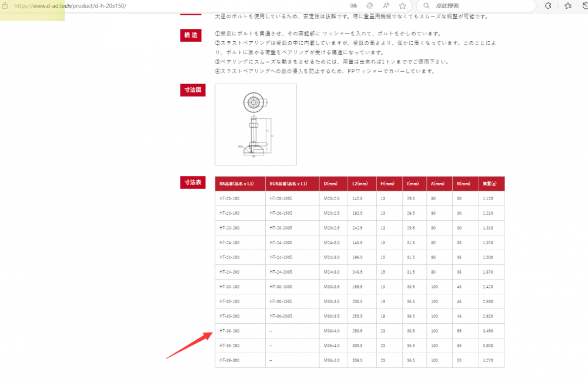Open the reading mode icon beside translate
Viewport: 588px width, 385px height.
click(369, 5)
